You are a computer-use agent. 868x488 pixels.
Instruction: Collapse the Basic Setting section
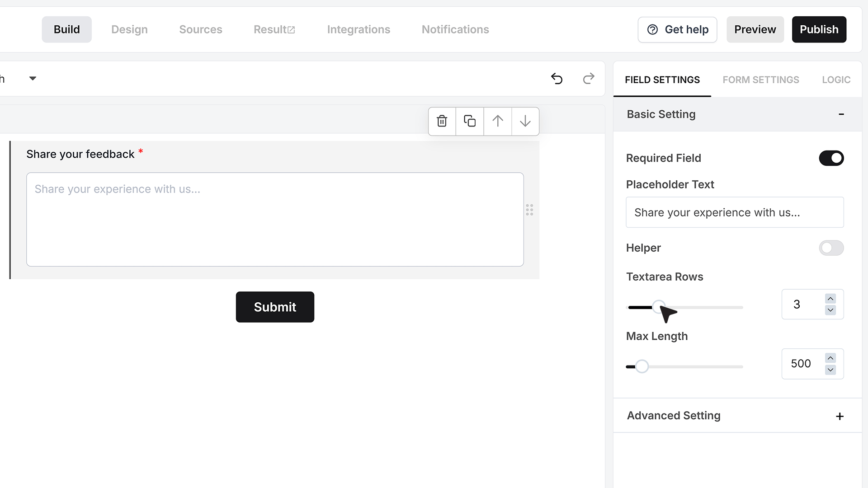[841, 114]
